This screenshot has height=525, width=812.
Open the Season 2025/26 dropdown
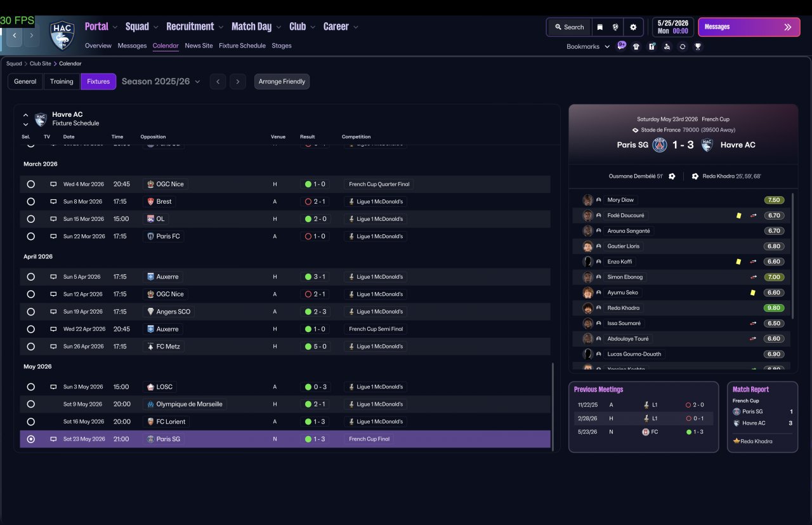[x=161, y=81]
